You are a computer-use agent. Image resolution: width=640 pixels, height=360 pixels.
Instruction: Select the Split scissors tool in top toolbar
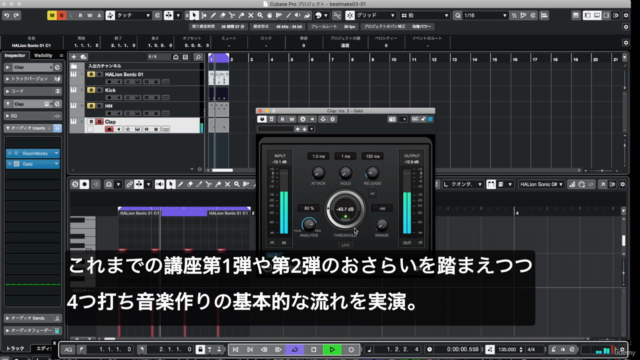click(x=232, y=16)
